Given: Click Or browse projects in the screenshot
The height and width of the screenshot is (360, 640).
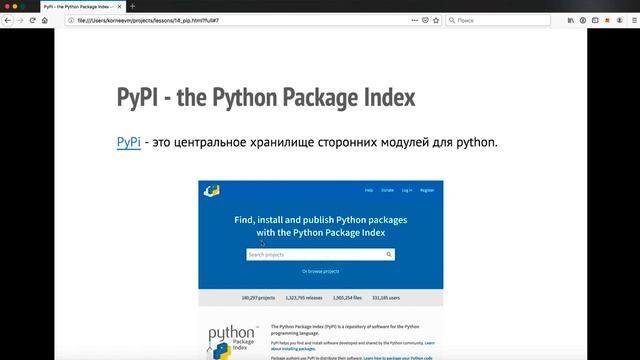Looking at the screenshot, I should click(320, 271).
